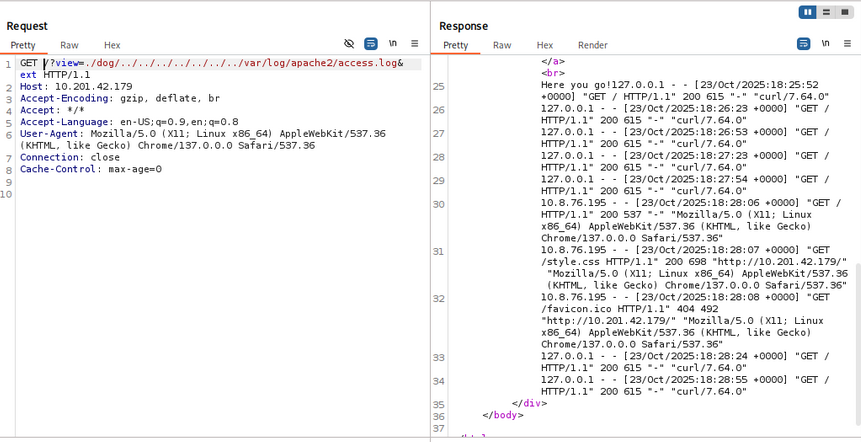The width and height of the screenshot is (861, 442).
Task: Switch Request view to Hex tab
Action: (x=112, y=45)
